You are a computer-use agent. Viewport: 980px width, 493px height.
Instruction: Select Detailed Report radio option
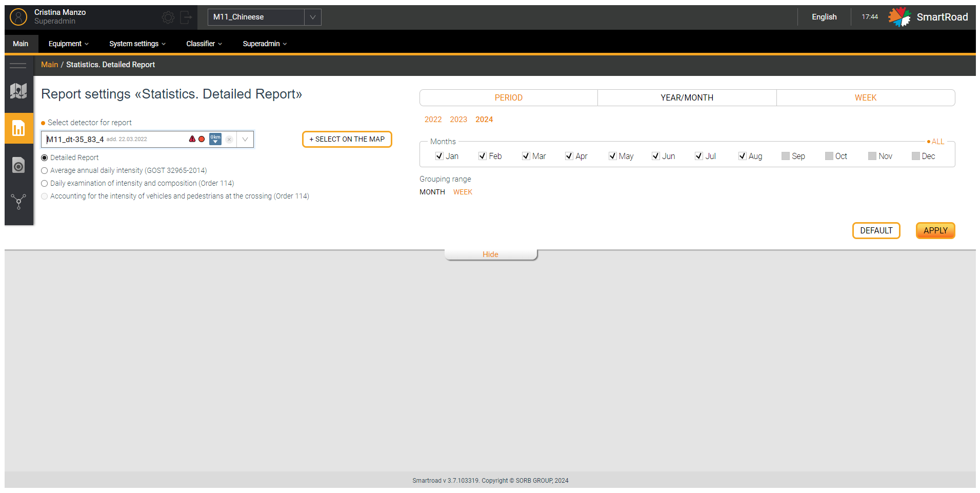[x=45, y=157]
